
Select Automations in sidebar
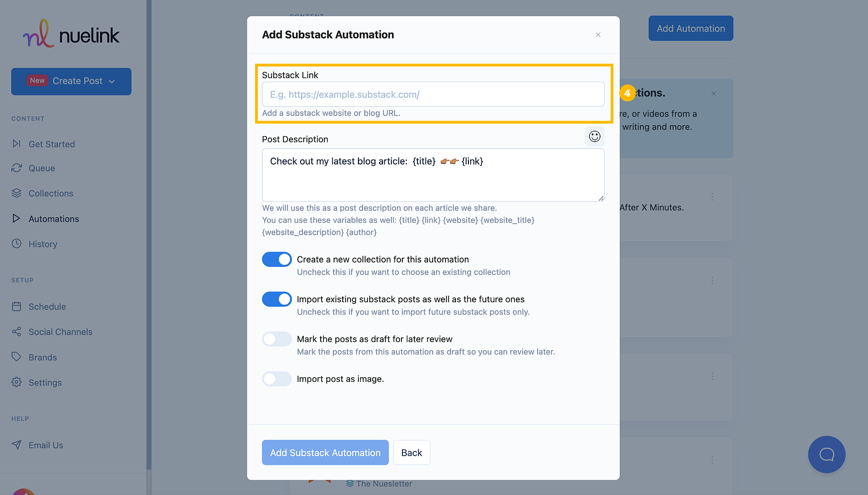54,219
